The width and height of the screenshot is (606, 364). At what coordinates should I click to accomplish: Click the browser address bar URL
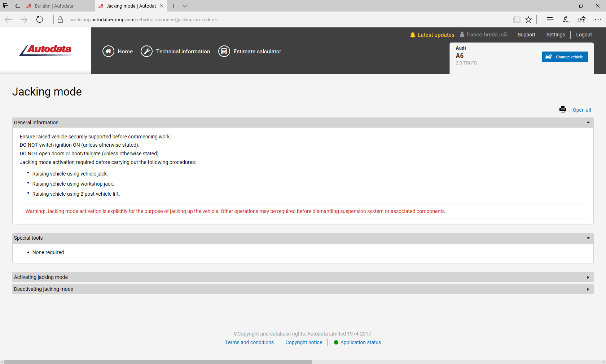tap(144, 20)
